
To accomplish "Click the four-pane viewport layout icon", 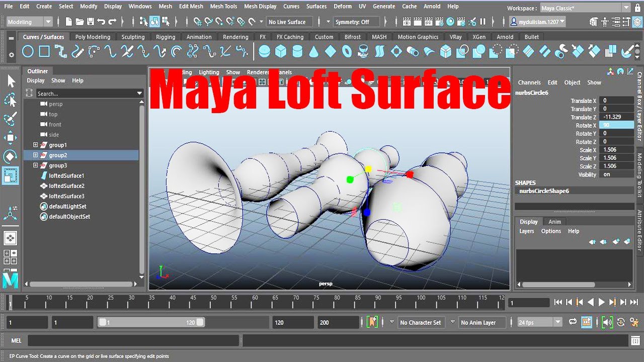I will (x=10, y=257).
